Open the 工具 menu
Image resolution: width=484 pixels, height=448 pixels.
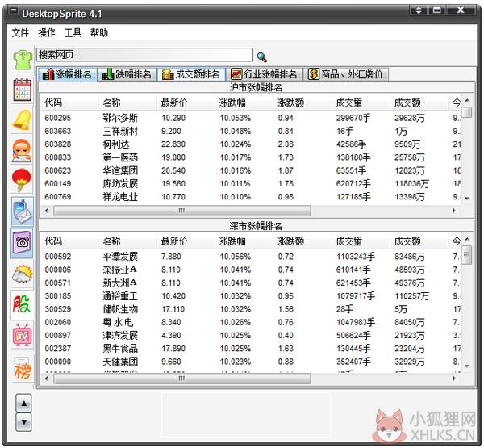[73, 32]
